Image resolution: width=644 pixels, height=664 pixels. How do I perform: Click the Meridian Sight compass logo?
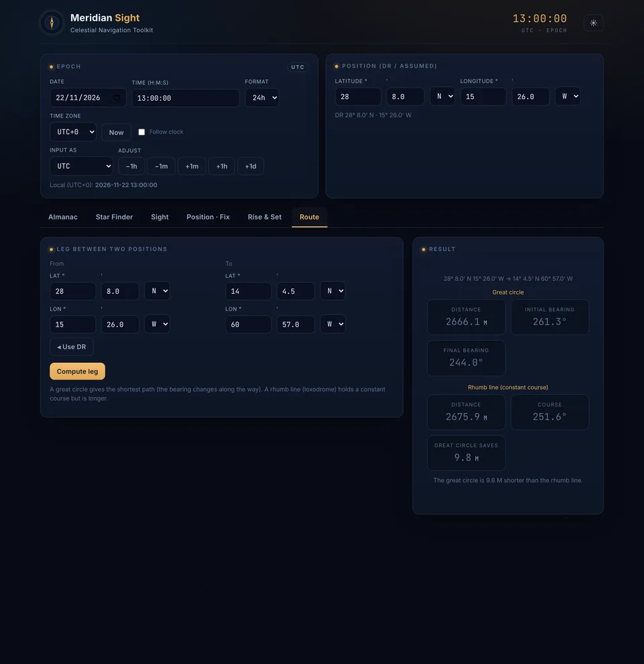click(x=52, y=22)
